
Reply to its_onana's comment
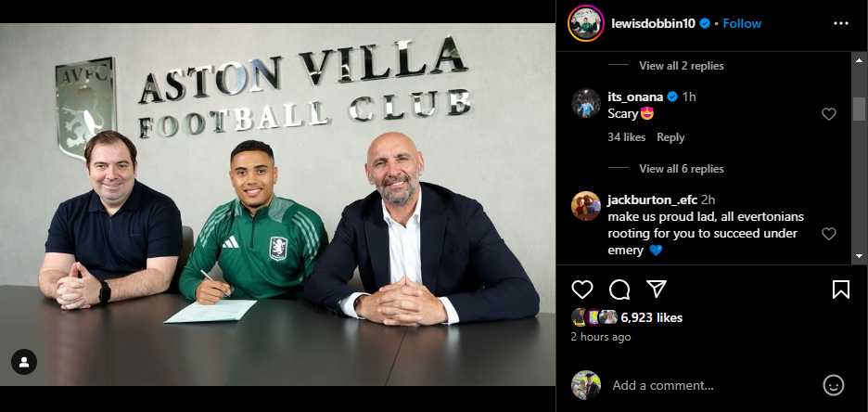pos(670,137)
